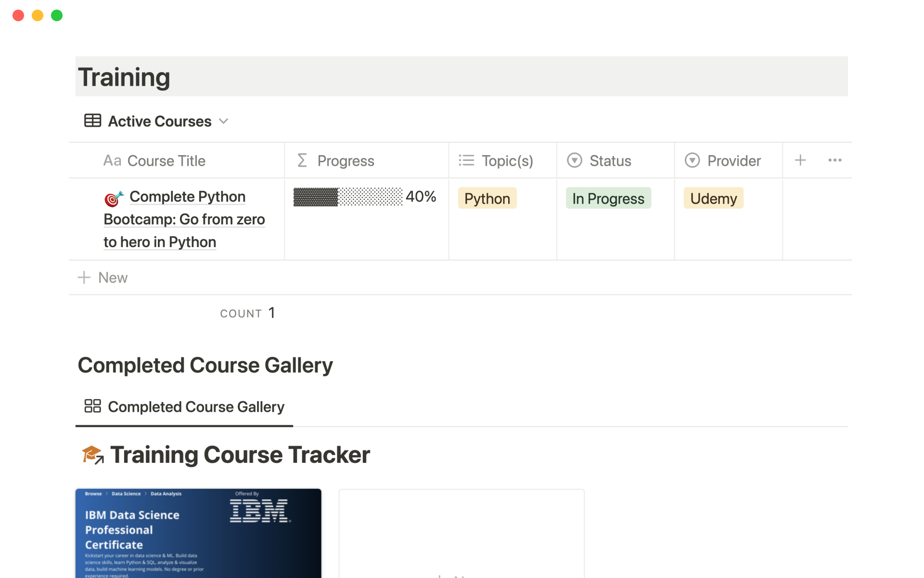
Task: Expand the Active Courses view dropdown chevron
Action: [223, 121]
